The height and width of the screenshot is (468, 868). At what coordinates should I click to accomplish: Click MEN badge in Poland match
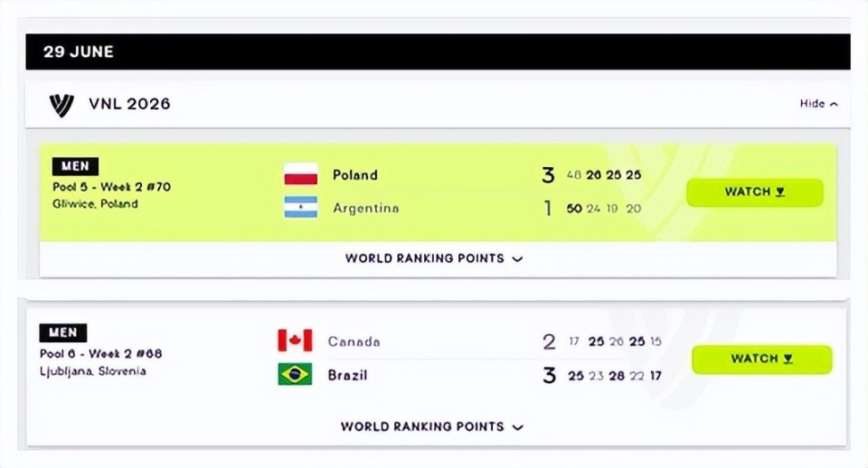(75, 166)
